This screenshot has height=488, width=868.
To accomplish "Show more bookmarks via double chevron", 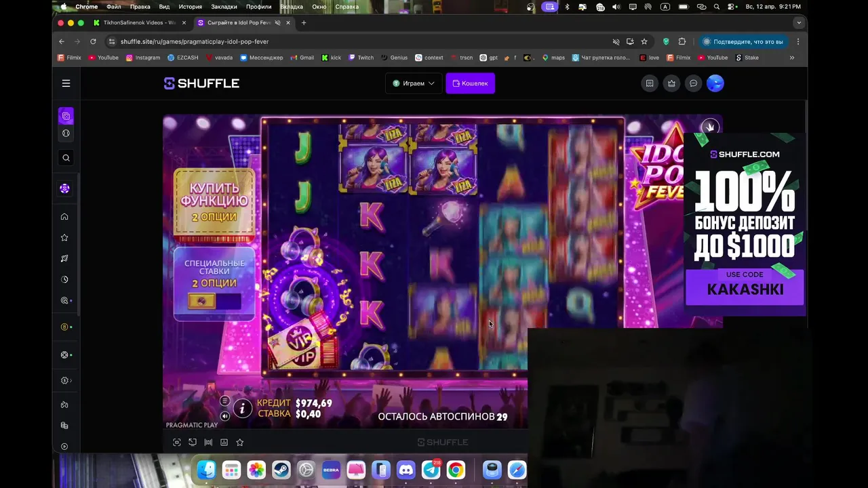I will (x=791, y=58).
